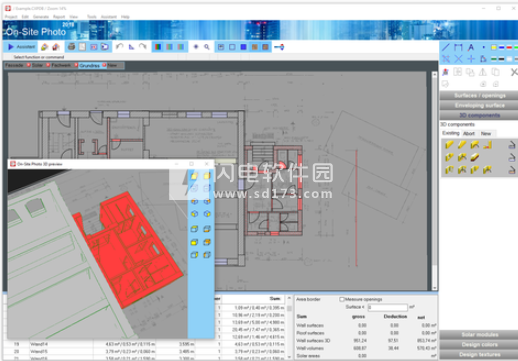Open the New tab under 3D components

pos(486,133)
